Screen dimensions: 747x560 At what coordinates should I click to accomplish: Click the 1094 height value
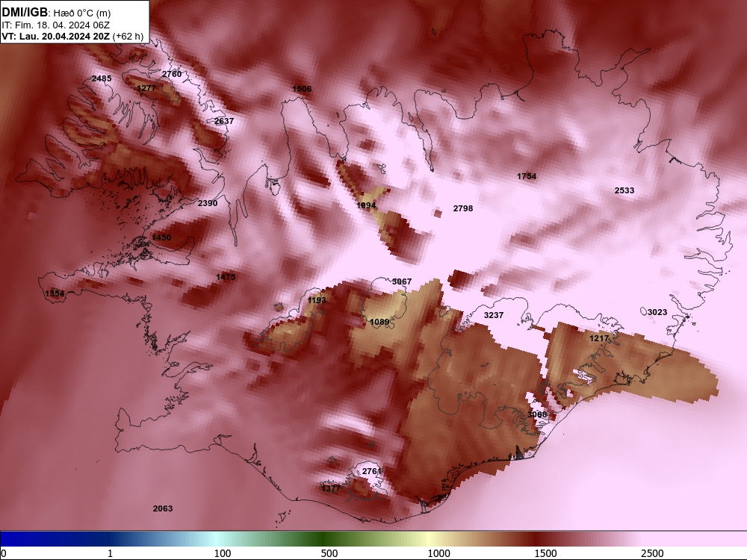pos(366,206)
